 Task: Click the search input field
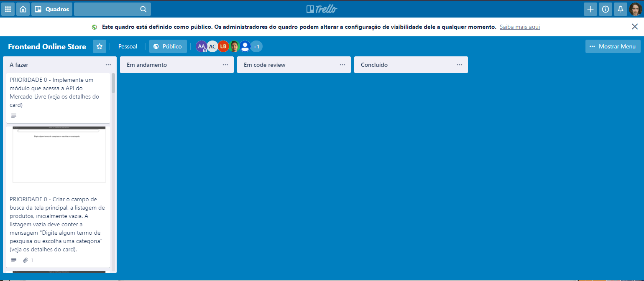[112, 9]
